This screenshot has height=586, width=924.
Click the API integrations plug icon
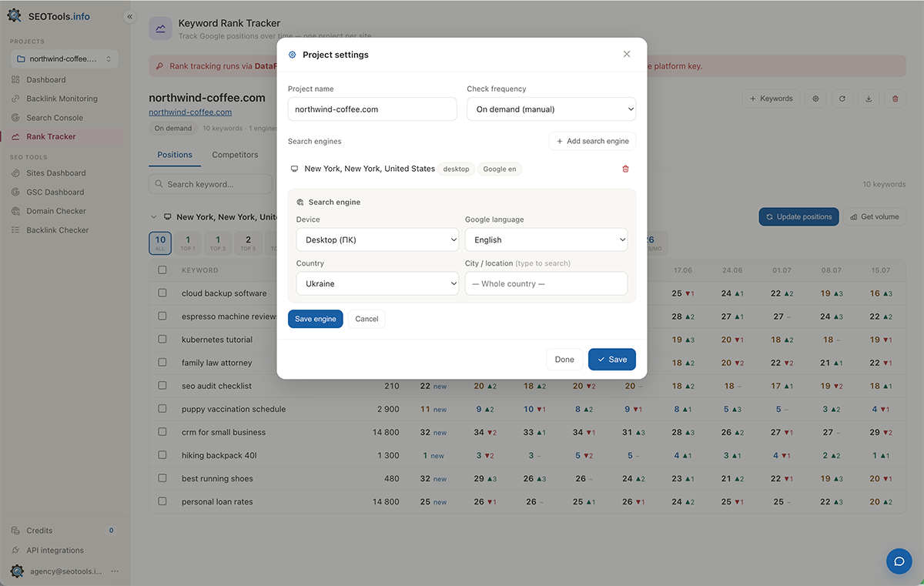coord(16,551)
